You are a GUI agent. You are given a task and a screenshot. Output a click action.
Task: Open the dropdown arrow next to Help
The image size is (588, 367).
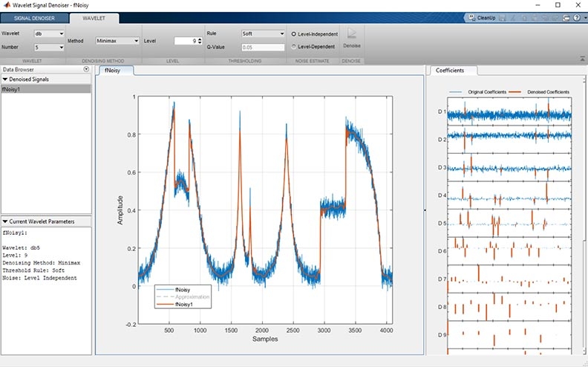point(584,18)
